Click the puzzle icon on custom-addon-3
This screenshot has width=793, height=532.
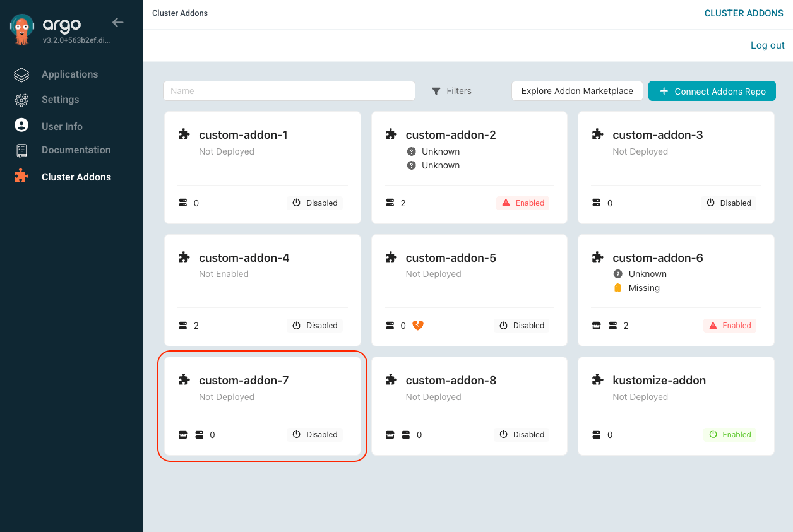tap(597, 134)
